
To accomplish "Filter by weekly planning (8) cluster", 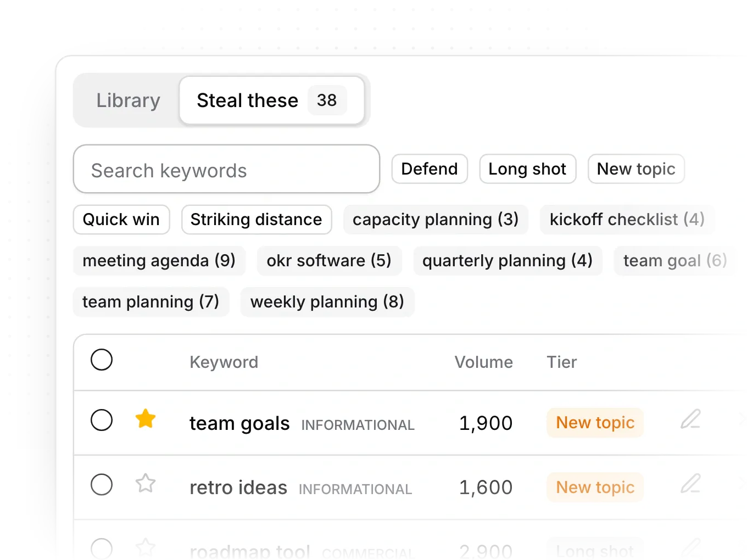I will coord(327,302).
